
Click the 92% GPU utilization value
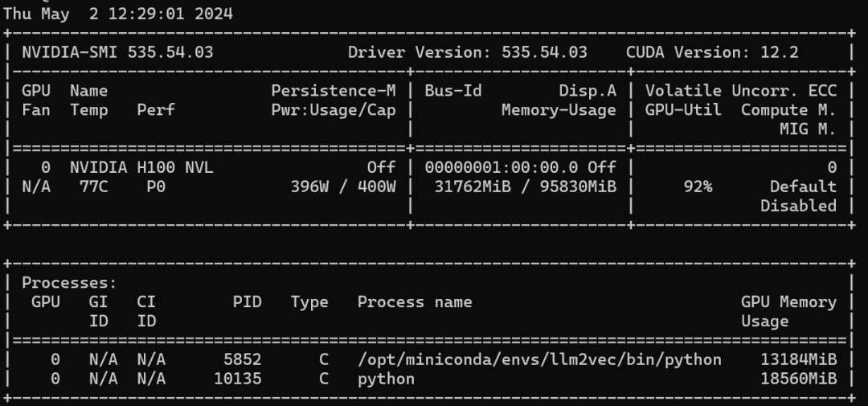point(698,187)
